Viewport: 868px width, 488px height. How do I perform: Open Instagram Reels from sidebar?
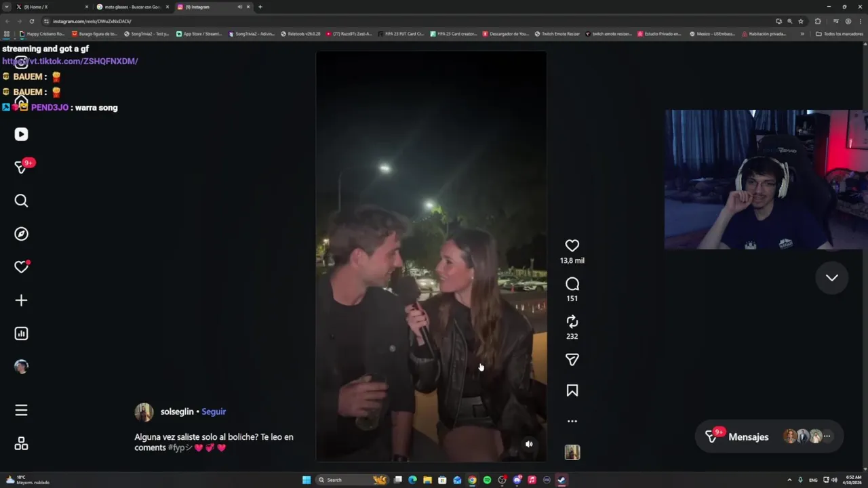(x=21, y=134)
